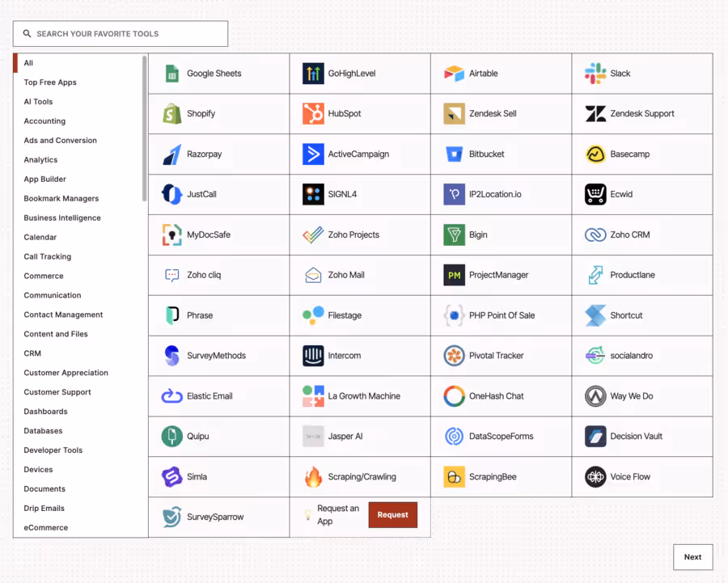Select the Google Sheets app icon
Image resolution: width=728 pixels, height=583 pixels.
[x=172, y=74]
